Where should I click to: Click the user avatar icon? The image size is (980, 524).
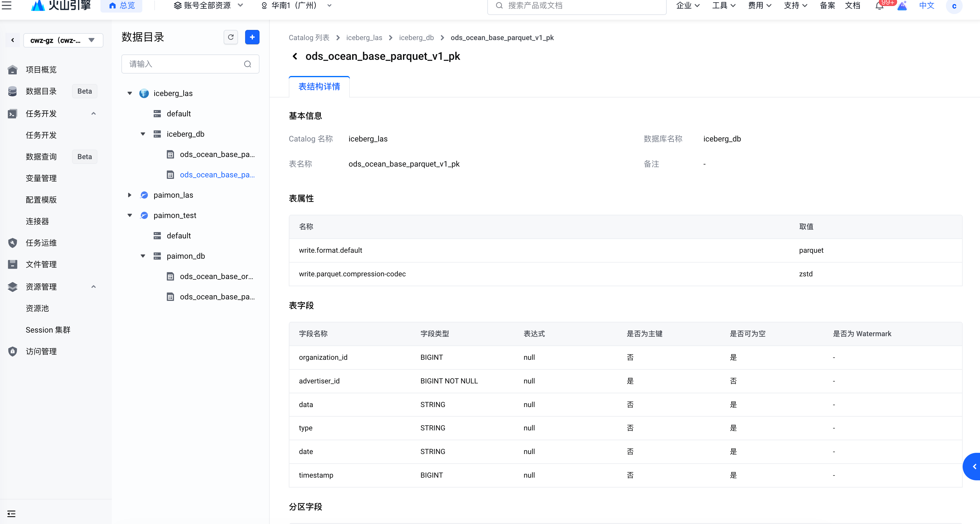(954, 6)
